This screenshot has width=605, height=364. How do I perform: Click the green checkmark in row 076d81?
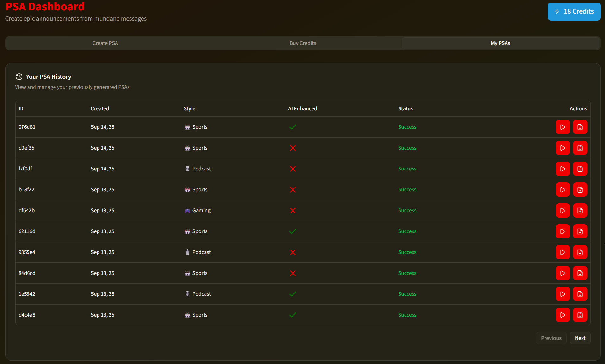click(x=293, y=127)
